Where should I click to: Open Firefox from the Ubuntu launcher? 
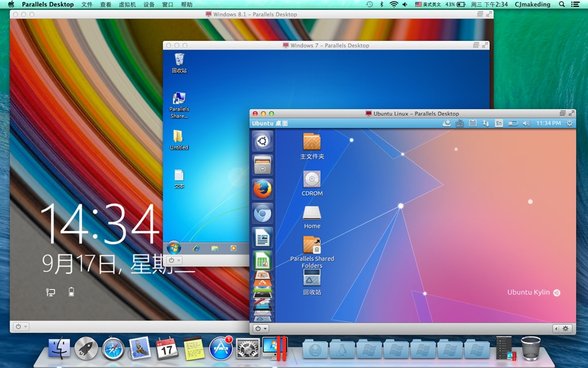point(262,189)
